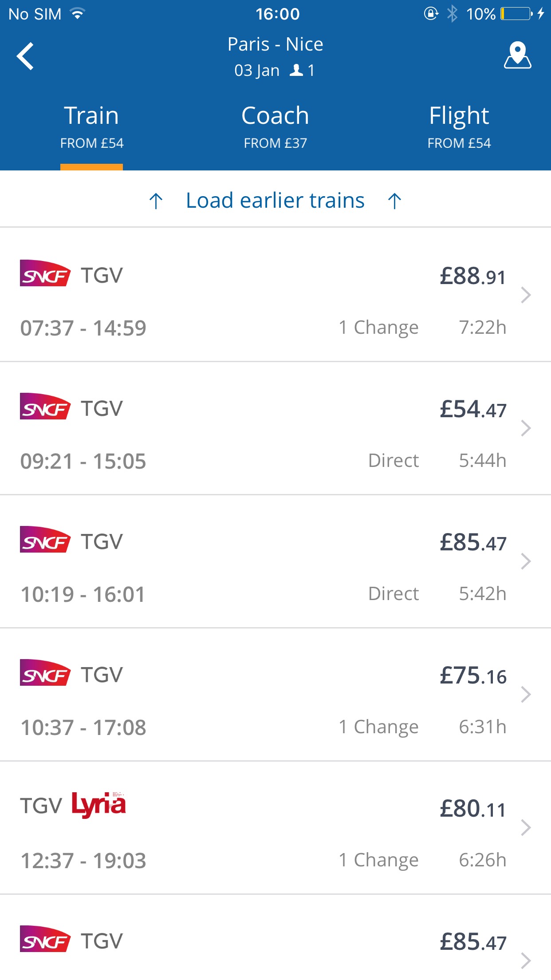Tap the back arrow icon
Viewport: 551px width, 980px height.
[25, 56]
